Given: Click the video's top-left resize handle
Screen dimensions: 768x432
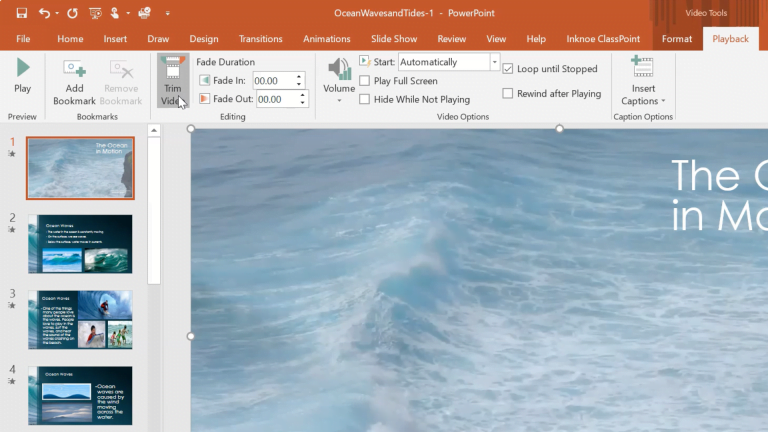Looking at the screenshot, I should click(191, 129).
